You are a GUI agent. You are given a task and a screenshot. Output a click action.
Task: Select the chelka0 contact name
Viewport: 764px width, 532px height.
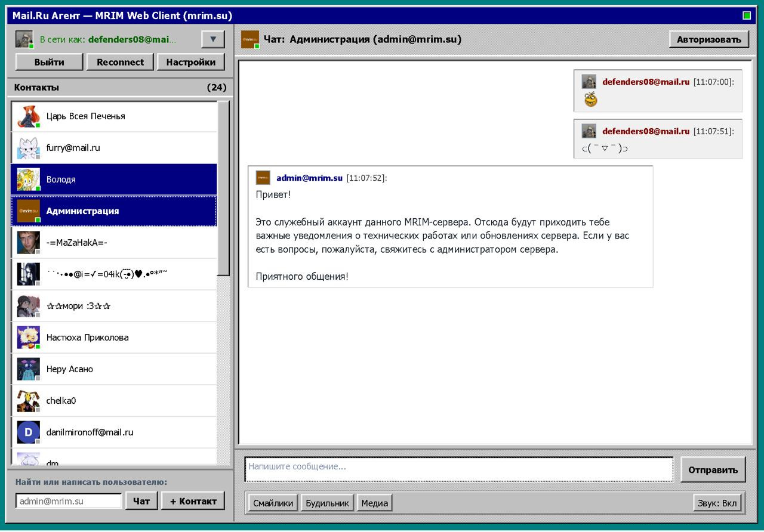(61, 401)
